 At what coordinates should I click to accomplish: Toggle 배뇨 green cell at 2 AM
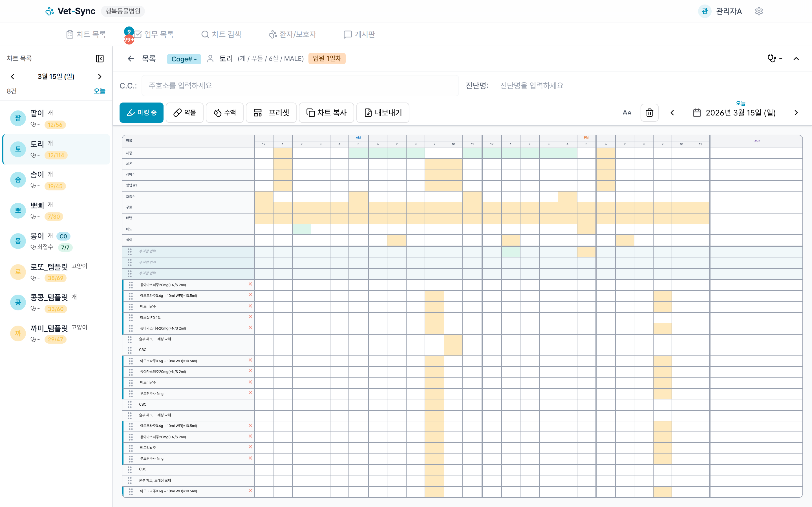click(301, 229)
